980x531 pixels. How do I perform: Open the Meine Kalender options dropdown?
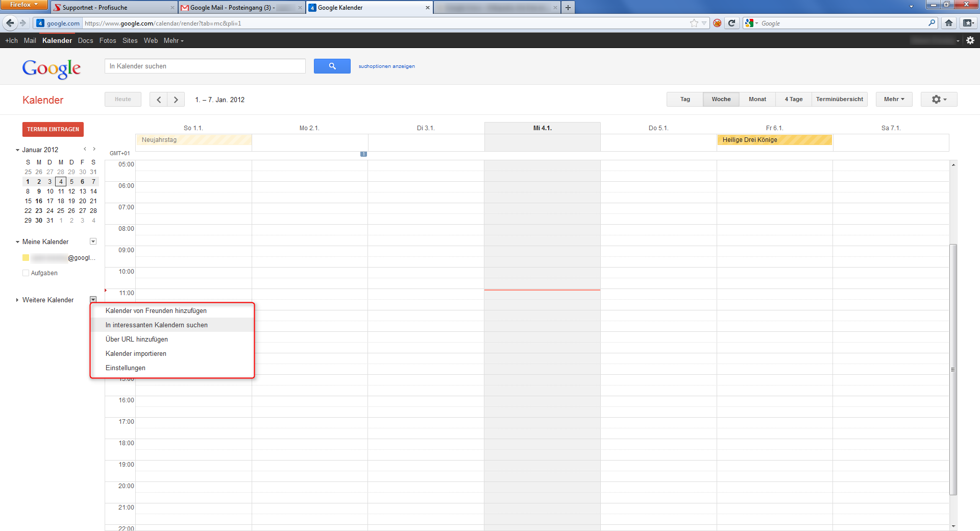[x=93, y=241]
